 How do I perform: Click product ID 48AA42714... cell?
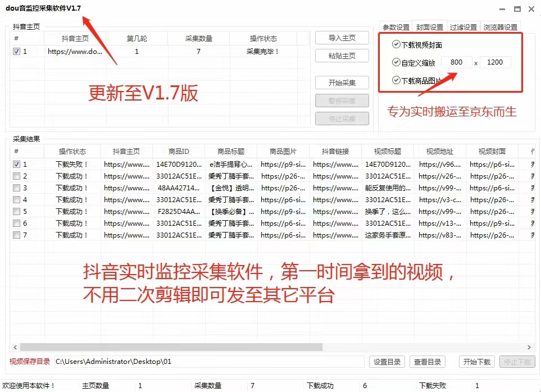pyautogui.click(x=179, y=188)
